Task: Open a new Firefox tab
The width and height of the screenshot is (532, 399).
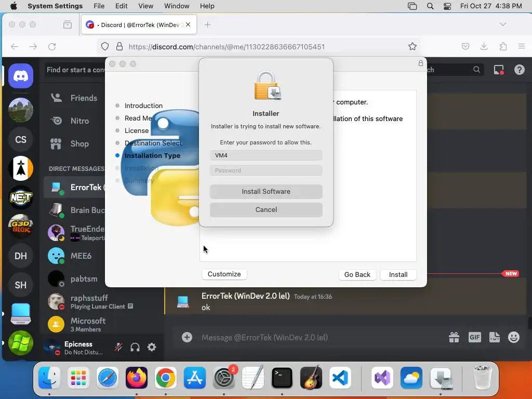Action: click(208, 25)
